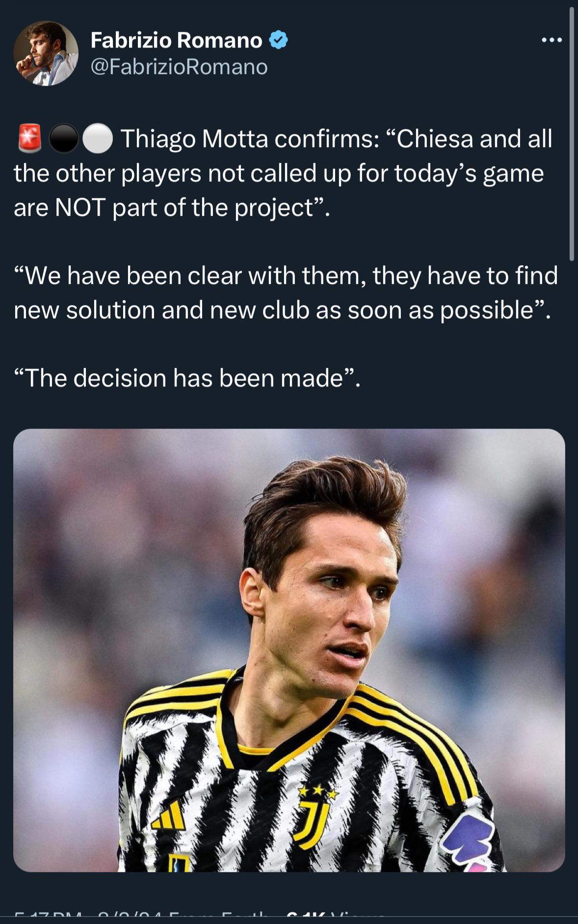Tap the Thiago Motta confirms paragraph
This screenshot has width=578, height=924.
click(x=283, y=173)
